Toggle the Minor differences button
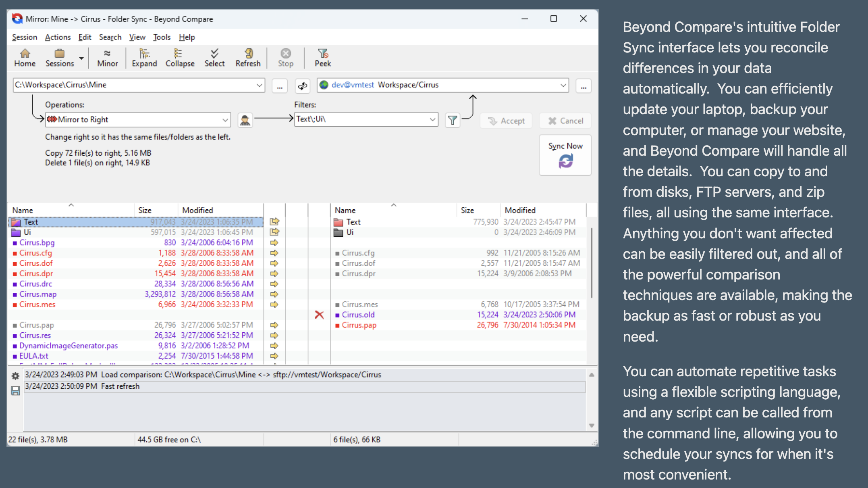 click(107, 58)
